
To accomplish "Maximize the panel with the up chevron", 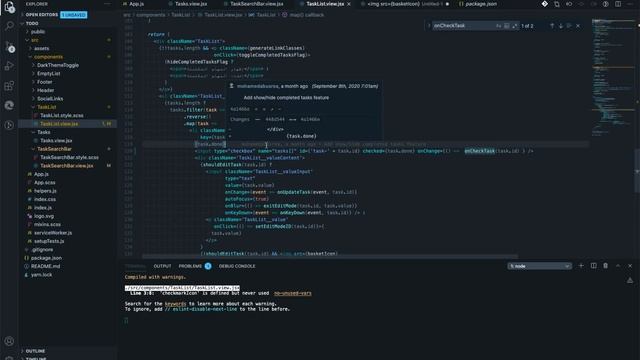I will point(618,266).
